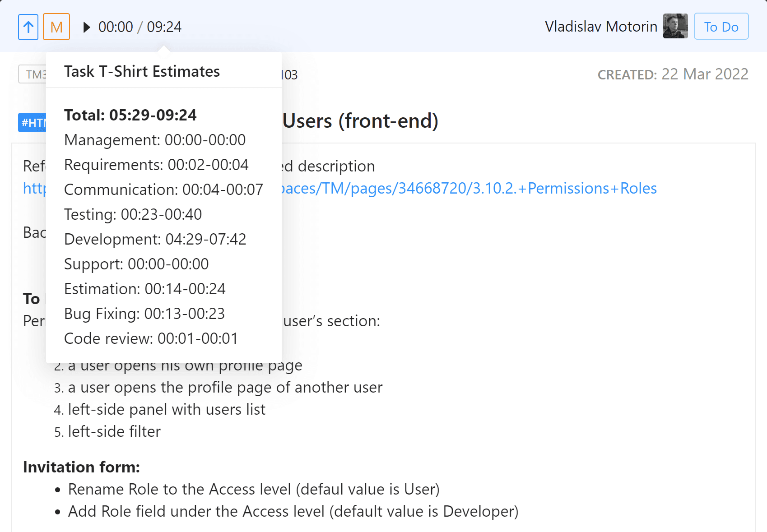Click the Task T-Shirt Estimates popup title
This screenshot has height=532, width=767.
142,71
